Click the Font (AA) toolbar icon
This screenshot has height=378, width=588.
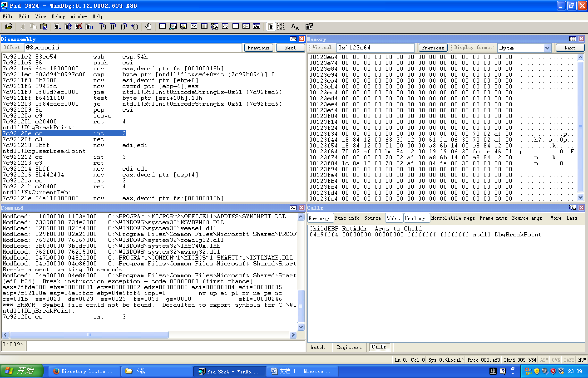[295, 27]
